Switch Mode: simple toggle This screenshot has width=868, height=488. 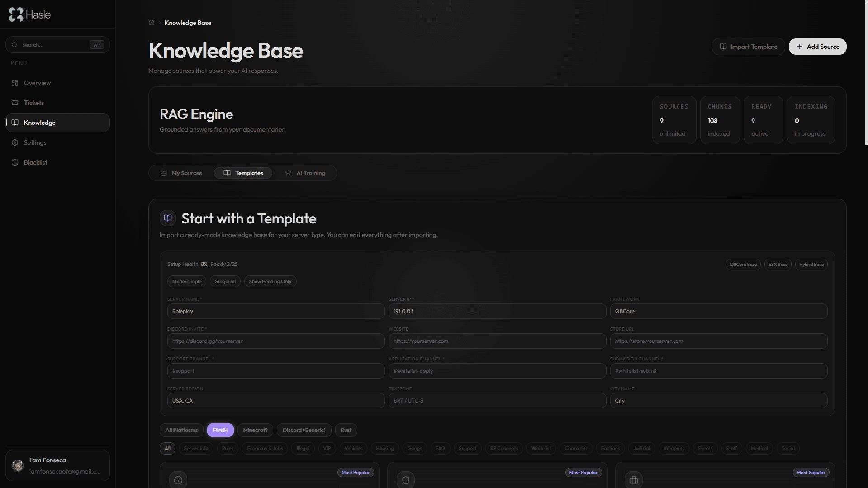click(186, 281)
